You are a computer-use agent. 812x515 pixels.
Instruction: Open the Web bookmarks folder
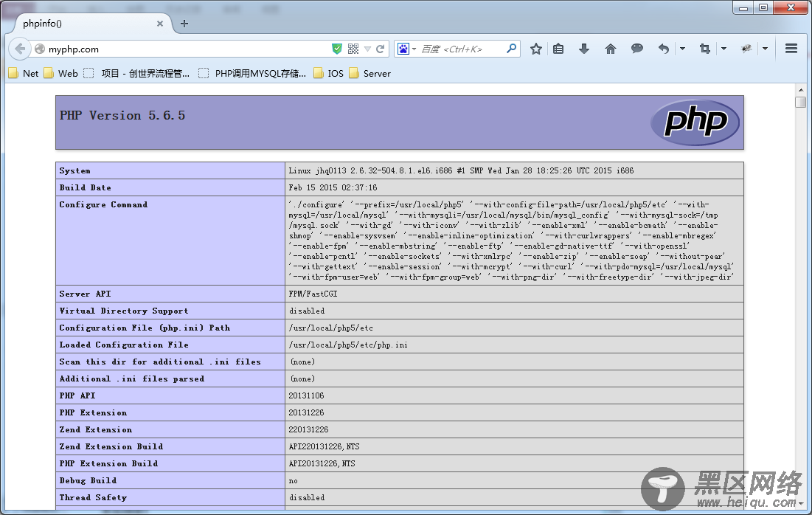(x=61, y=73)
